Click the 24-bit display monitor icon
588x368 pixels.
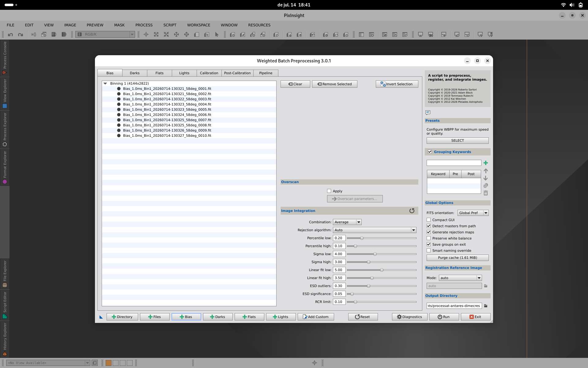point(431,35)
